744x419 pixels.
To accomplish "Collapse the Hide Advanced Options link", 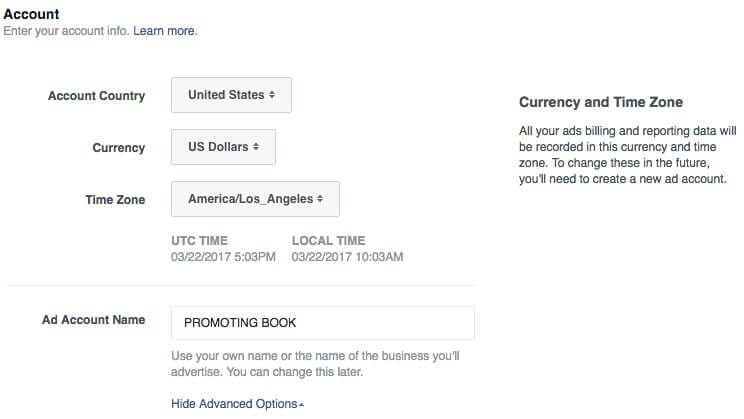I will tap(234, 404).
